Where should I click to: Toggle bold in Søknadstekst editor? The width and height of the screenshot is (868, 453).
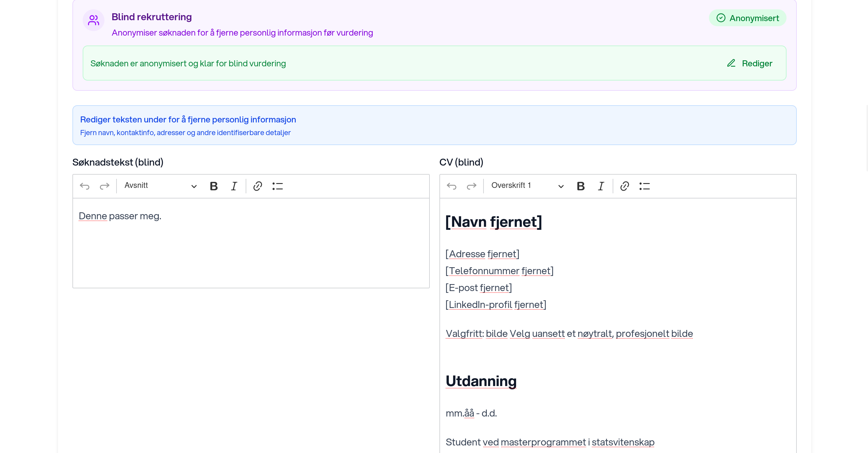click(x=214, y=186)
